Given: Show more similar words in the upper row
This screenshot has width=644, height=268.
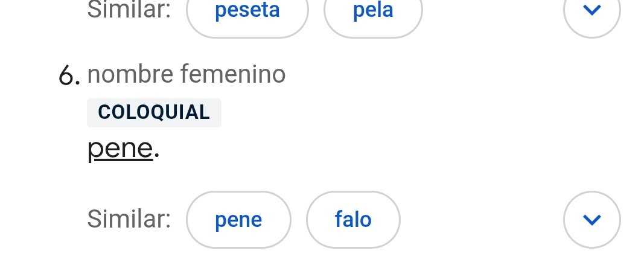Looking at the screenshot, I should click(591, 11).
